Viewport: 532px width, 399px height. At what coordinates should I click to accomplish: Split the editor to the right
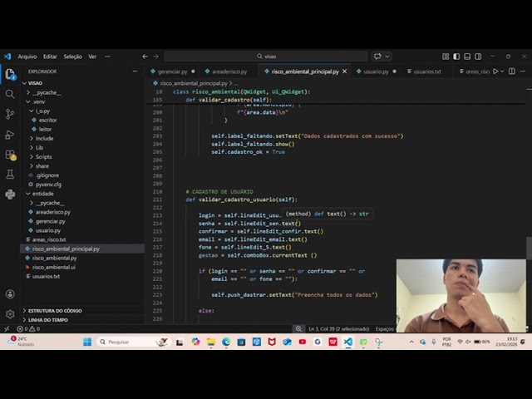512,71
